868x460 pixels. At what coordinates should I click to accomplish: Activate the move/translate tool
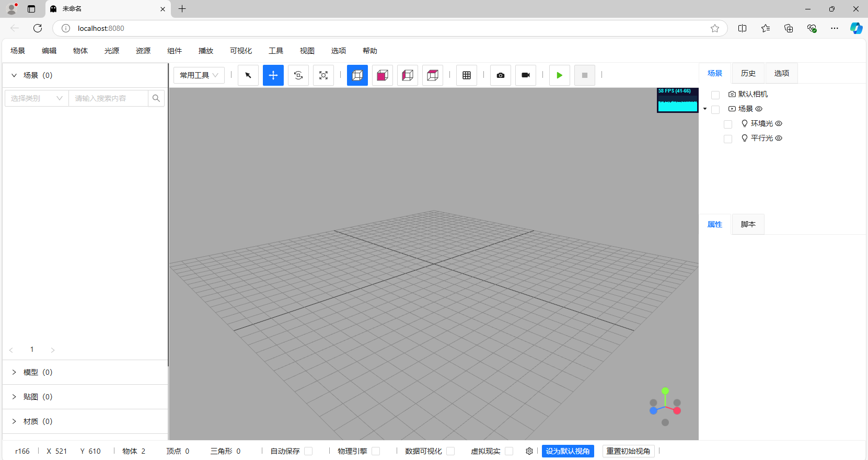273,75
